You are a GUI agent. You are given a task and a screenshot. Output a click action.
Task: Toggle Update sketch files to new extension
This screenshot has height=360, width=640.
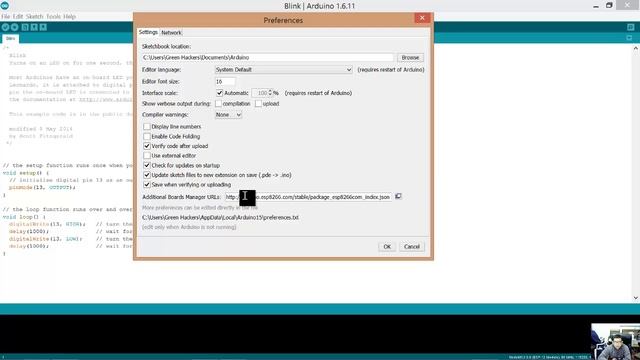147,175
